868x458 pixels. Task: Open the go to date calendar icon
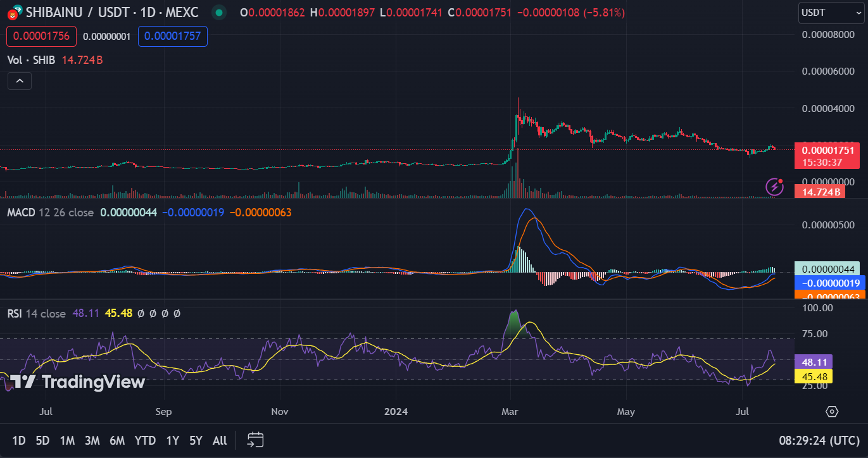click(256, 440)
